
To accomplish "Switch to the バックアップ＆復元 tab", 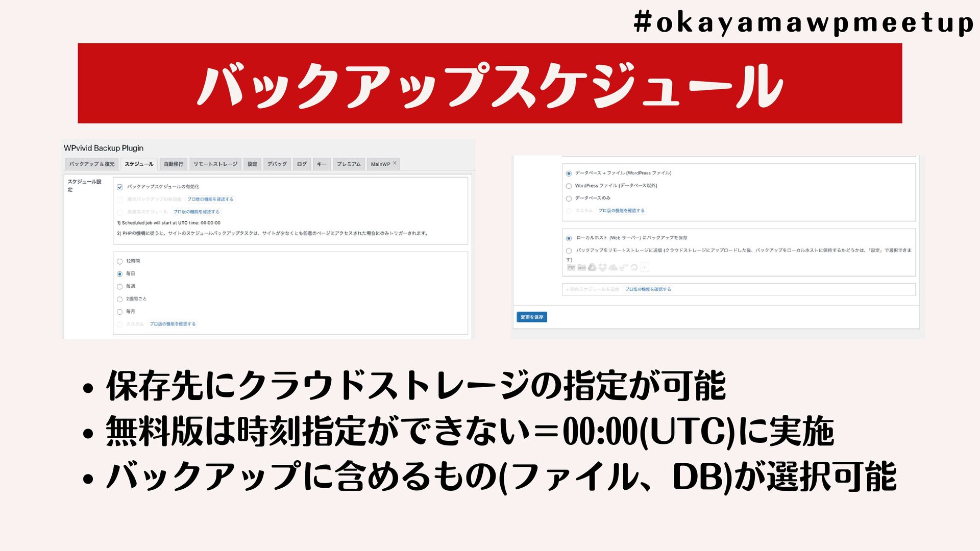I will point(92,164).
